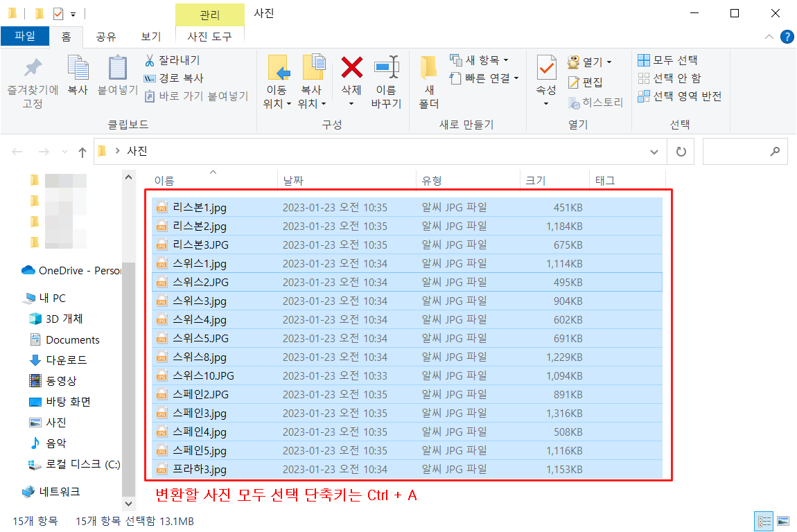Image resolution: width=797 pixels, height=532 pixels.
Task: Open the File (파일) tab
Action: click(x=25, y=36)
